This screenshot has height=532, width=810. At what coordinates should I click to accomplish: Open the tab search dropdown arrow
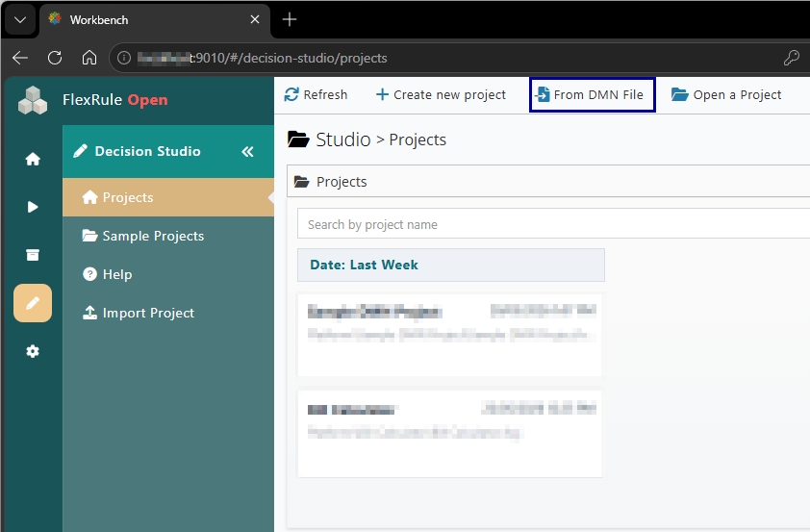[x=20, y=19]
